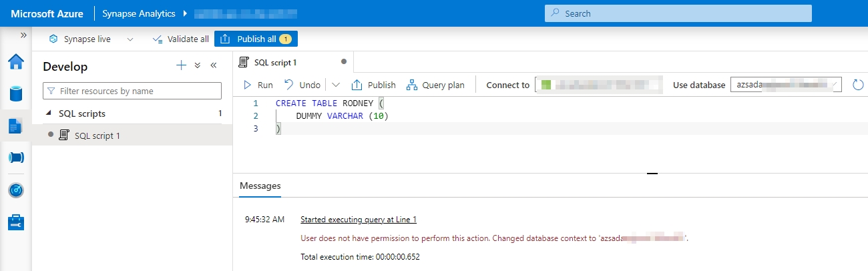Expand all items in Develop panel
Screen dimensions: 868x271
(198, 65)
